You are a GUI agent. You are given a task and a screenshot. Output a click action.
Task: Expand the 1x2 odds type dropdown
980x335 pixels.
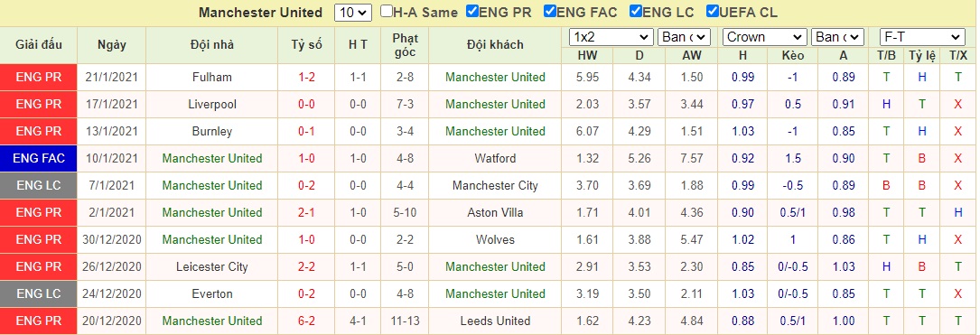[x=611, y=38]
